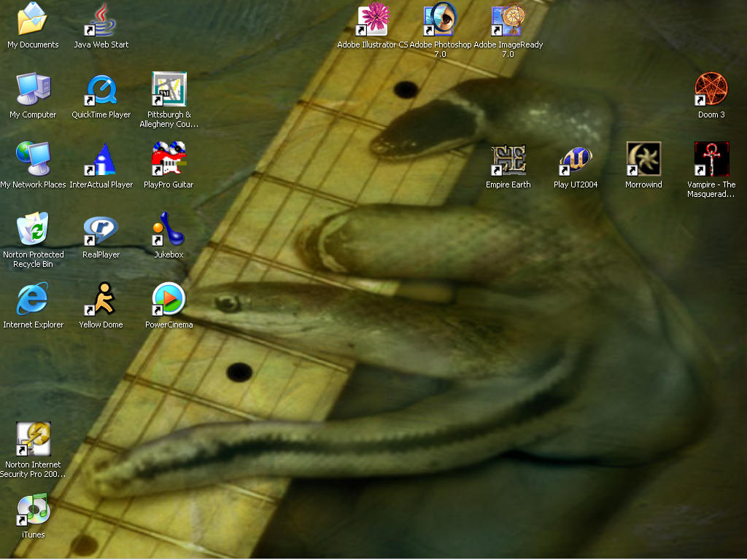Open the My Network Places icon
747x560 pixels.
[33, 159]
